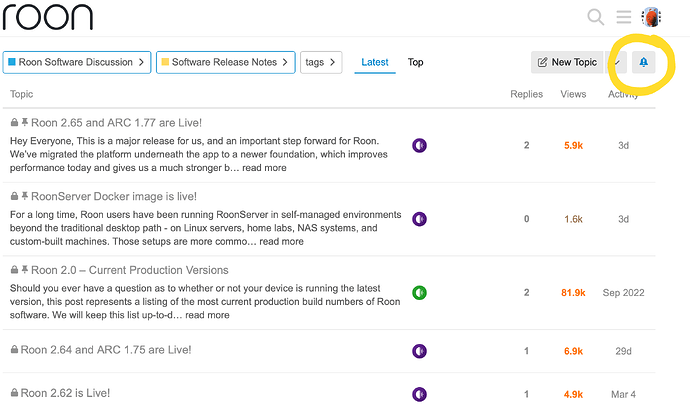Click views 6.9k for Roon 2.64 topic
Screen dimensions: 690x405
[573, 351]
